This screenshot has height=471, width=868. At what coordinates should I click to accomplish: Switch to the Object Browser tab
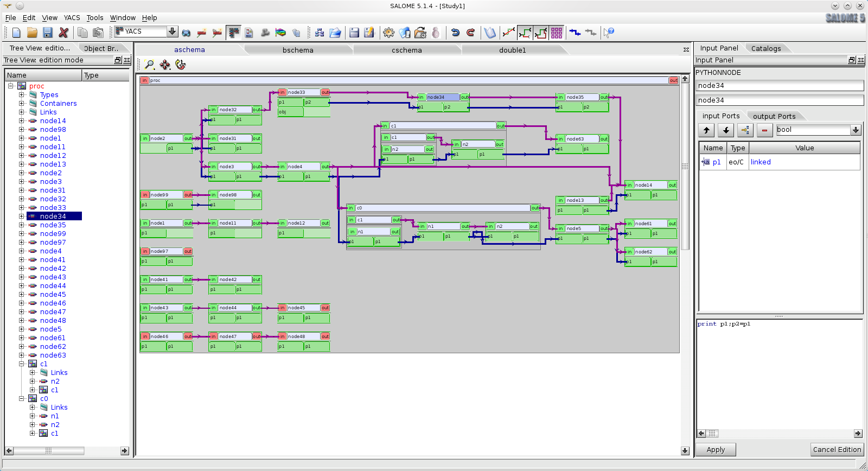tap(101, 48)
